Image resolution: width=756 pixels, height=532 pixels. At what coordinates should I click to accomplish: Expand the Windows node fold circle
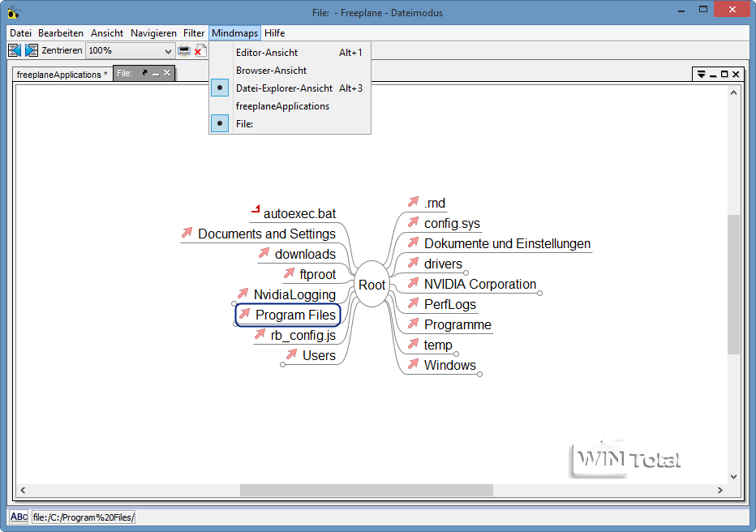click(x=479, y=375)
